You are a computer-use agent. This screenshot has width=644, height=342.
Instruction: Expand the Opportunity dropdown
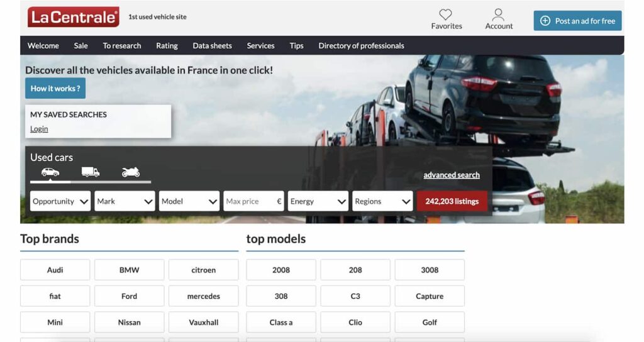(60, 201)
